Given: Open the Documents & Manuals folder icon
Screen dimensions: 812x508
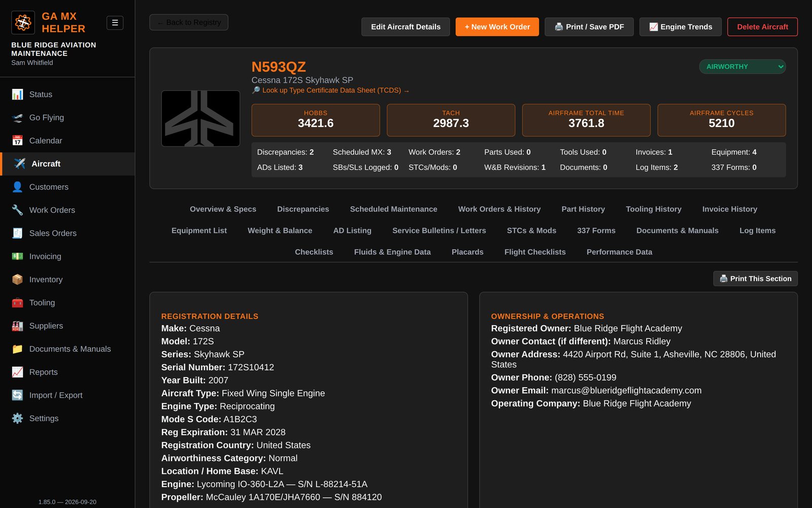Looking at the screenshot, I should 17,348.
